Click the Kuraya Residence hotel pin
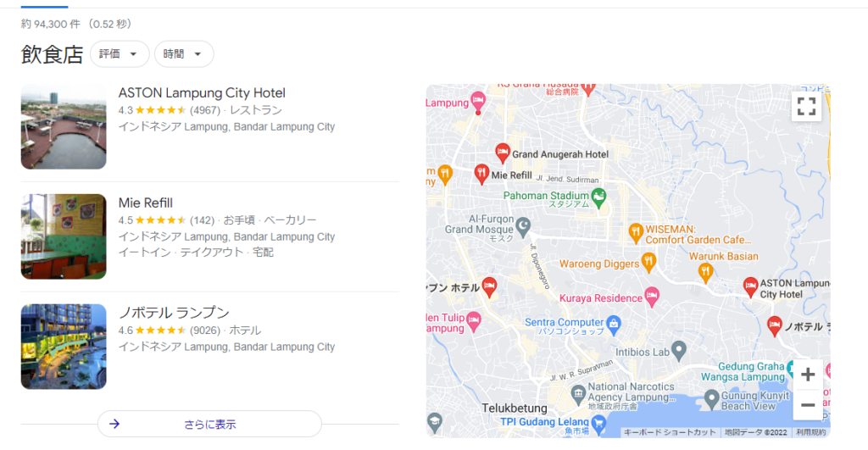 (x=652, y=296)
